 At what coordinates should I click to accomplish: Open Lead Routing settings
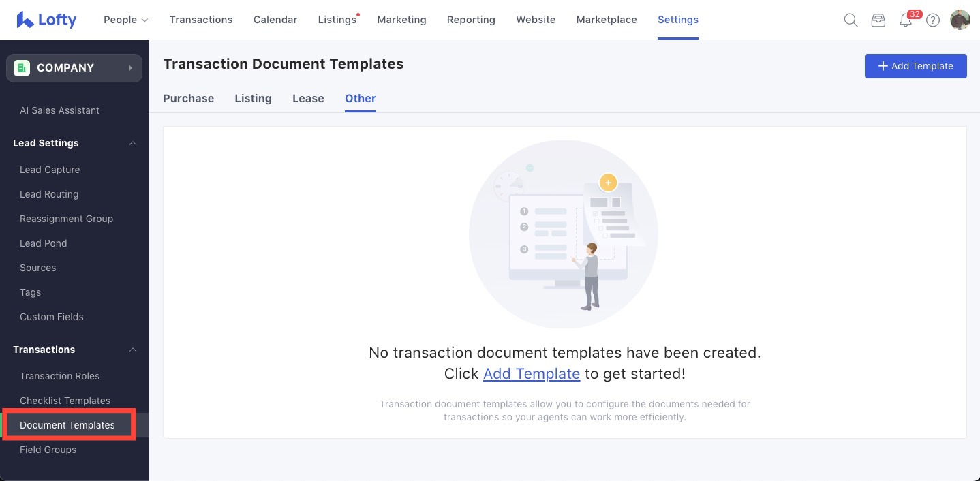click(x=49, y=194)
